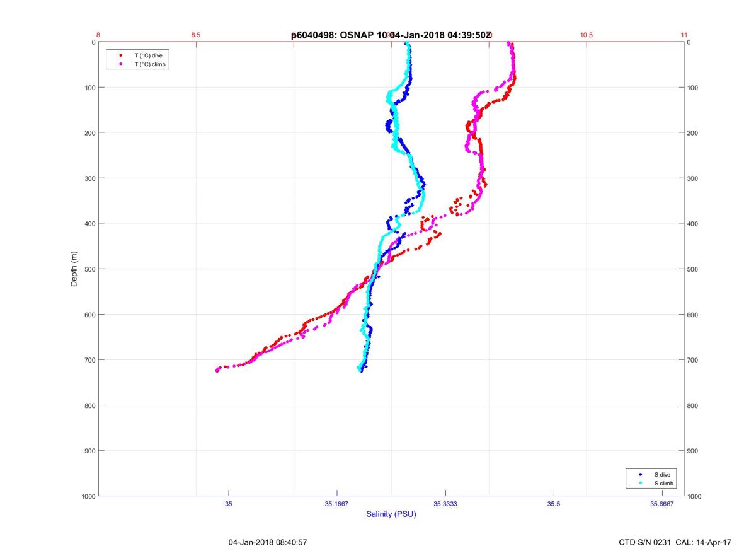The image size is (756, 558).
Task: Click the 35 salinity tick label
Action: [229, 504]
